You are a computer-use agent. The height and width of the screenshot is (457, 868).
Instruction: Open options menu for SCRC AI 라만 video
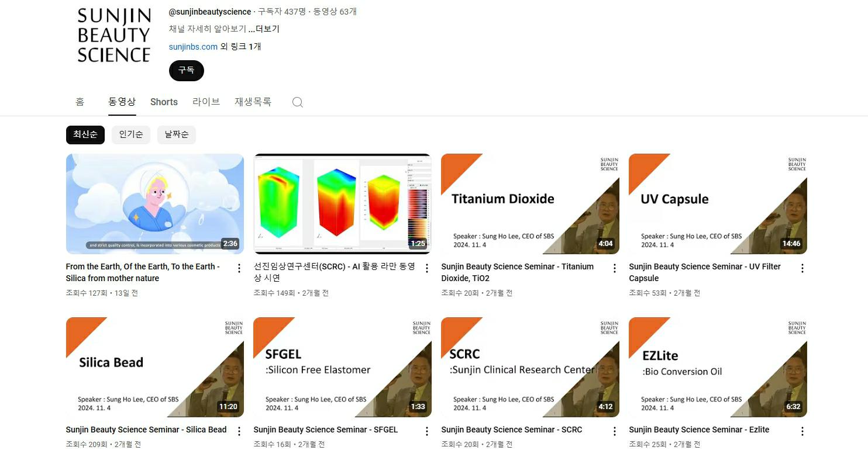coord(426,268)
